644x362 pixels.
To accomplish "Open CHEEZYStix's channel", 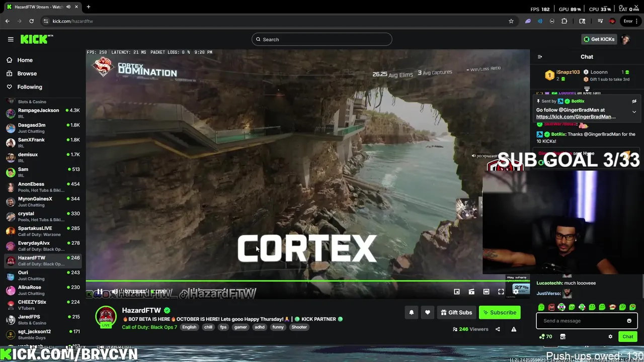I will (x=43, y=305).
